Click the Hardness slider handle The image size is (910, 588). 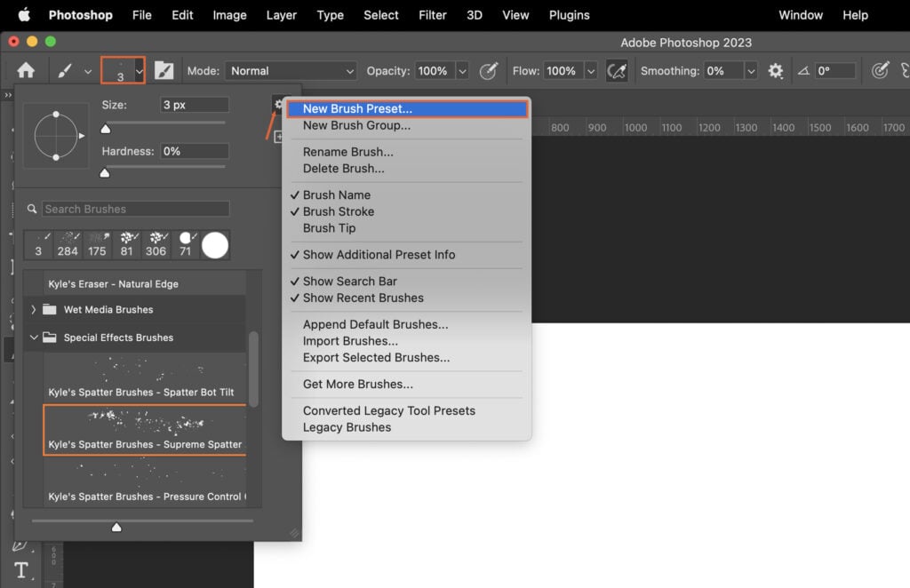(x=105, y=173)
